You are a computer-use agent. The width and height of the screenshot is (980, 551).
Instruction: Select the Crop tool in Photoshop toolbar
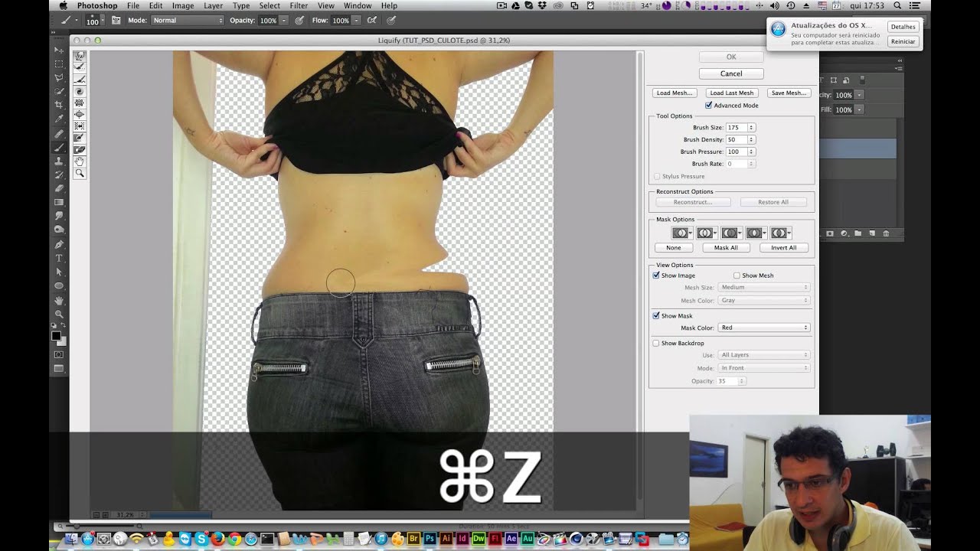point(59,105)
